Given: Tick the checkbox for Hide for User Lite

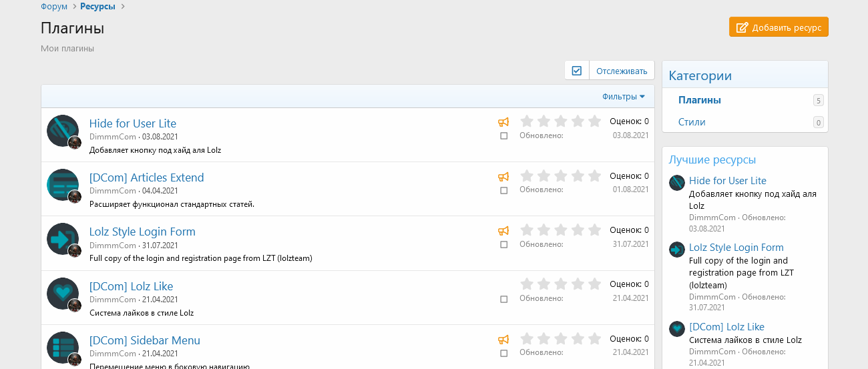Looking at the screenshot, I should (504, 136).
